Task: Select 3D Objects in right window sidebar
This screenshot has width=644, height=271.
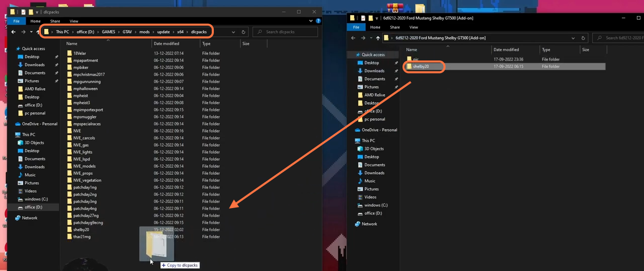Action: point(374,149)
